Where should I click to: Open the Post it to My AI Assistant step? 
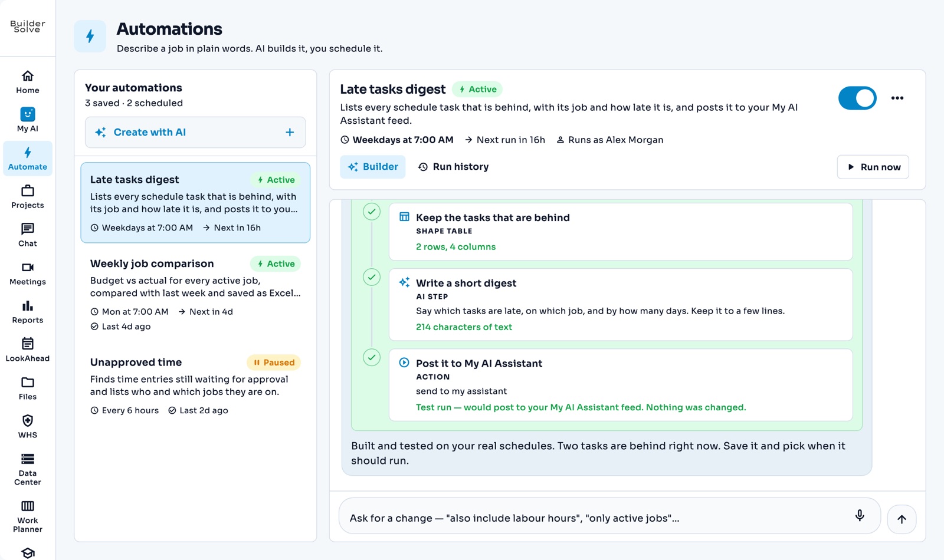(x=621, y=385)
